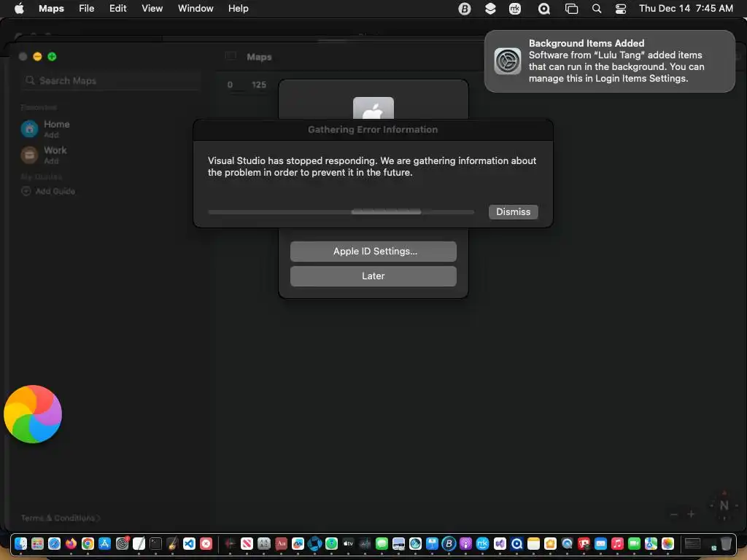This screenshot has height=560, width=747.
Task: Open Google Chrome from the Dock
Action: tap(88, 543)
